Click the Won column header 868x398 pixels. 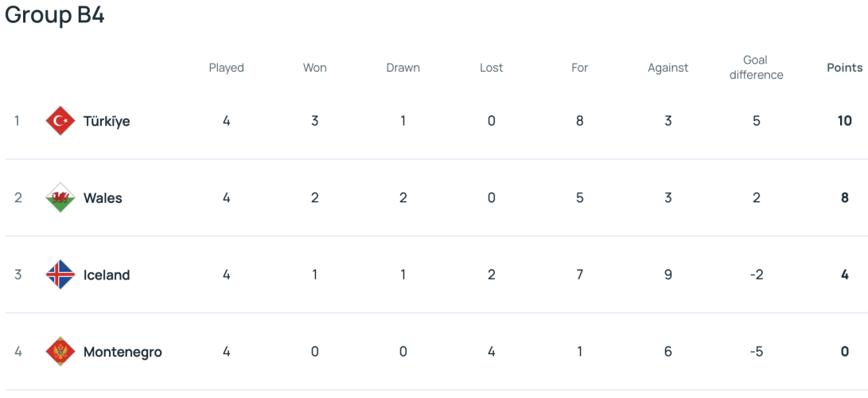[314, 68]
